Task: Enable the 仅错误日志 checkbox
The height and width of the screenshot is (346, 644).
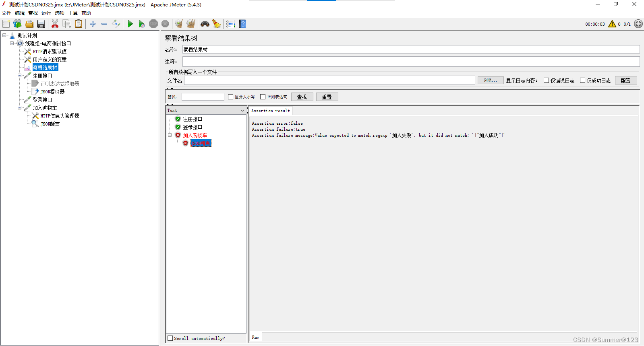Action: point(547,80)
